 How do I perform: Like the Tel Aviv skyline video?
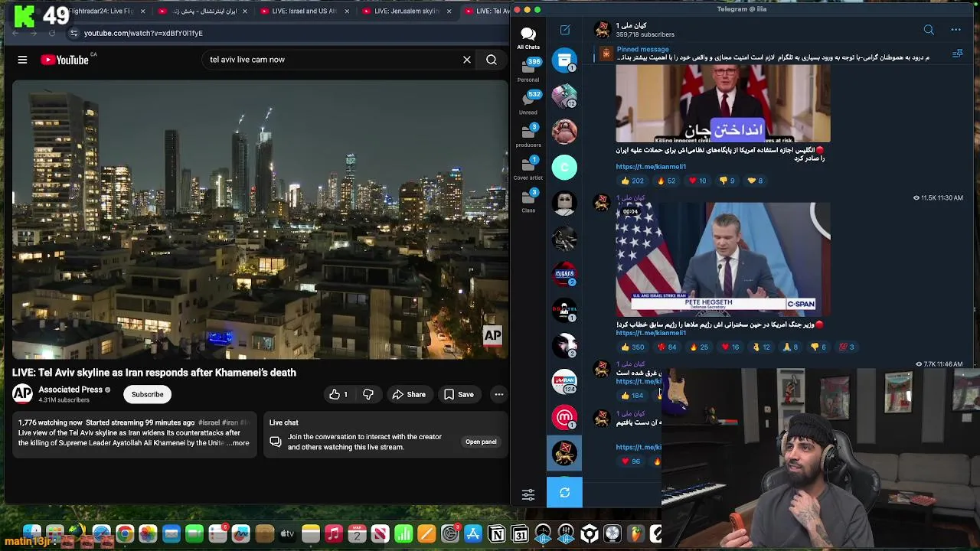(x=338, y=394)
